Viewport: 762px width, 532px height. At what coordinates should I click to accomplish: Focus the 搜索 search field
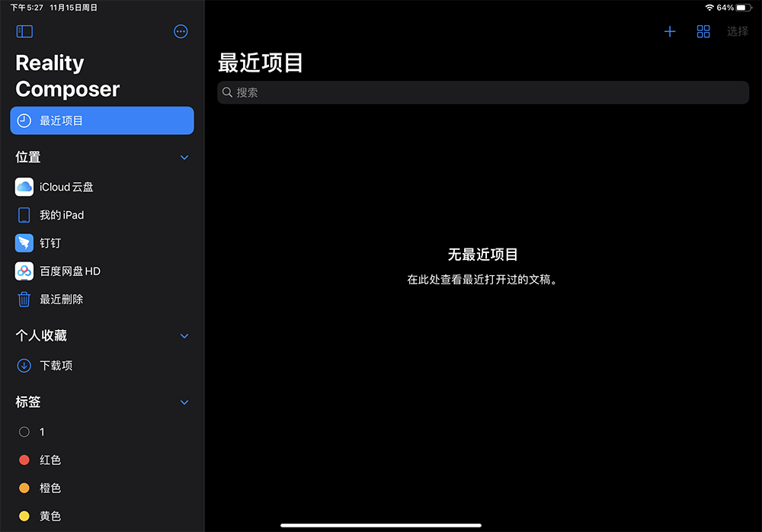click(482, 92)
